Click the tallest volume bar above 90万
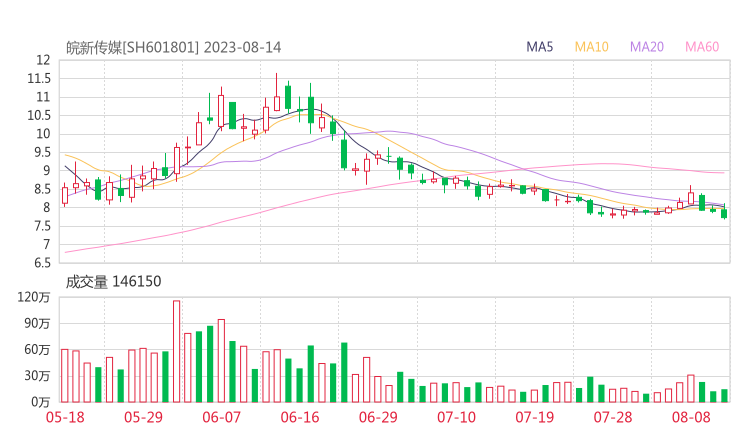 coord(177,351)
